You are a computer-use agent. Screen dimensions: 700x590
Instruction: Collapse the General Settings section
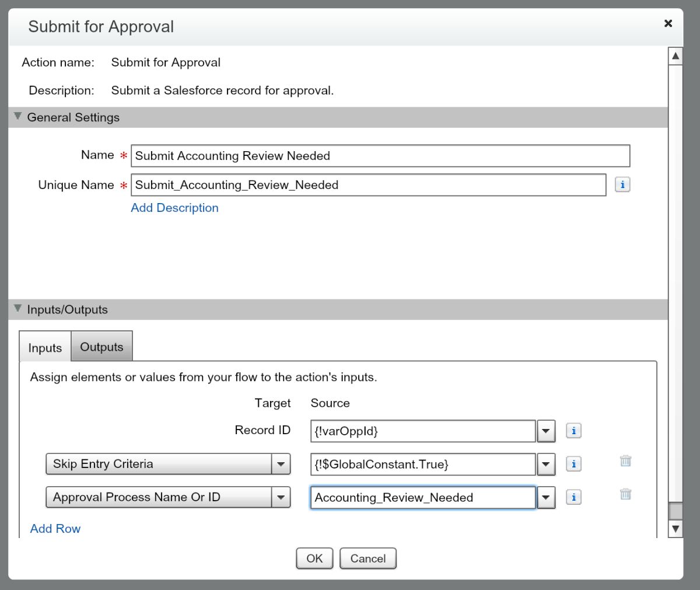pyautogui.click(x=17, y=116)
